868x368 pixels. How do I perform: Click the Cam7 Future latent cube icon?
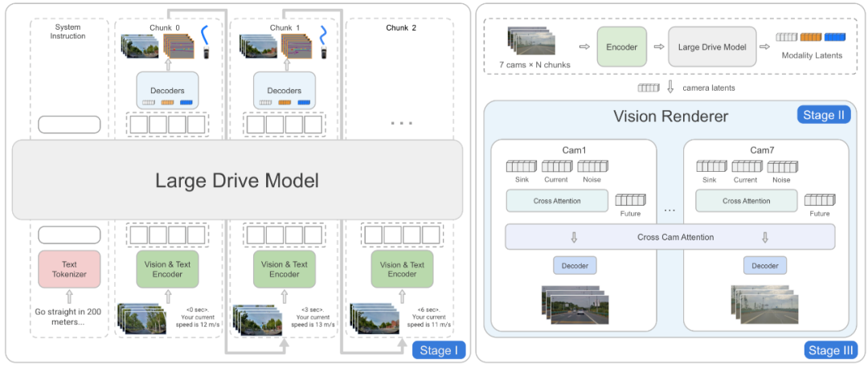pos(820,200)
